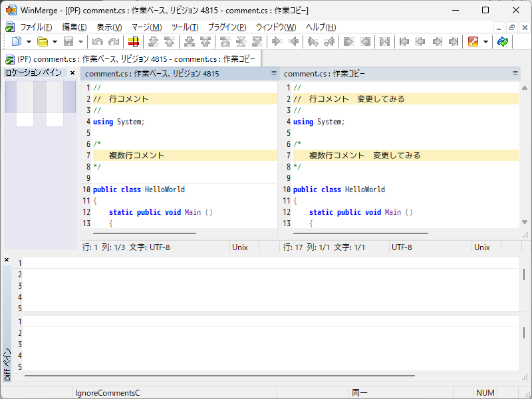This screenshot has width=532, height=399.
Task: Open the left pane header menu button
Action: (273, 73)
